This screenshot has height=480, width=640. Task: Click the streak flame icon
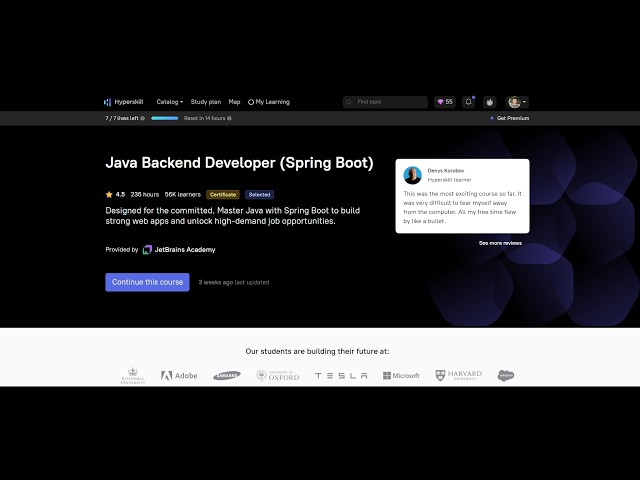click(490, 102)
